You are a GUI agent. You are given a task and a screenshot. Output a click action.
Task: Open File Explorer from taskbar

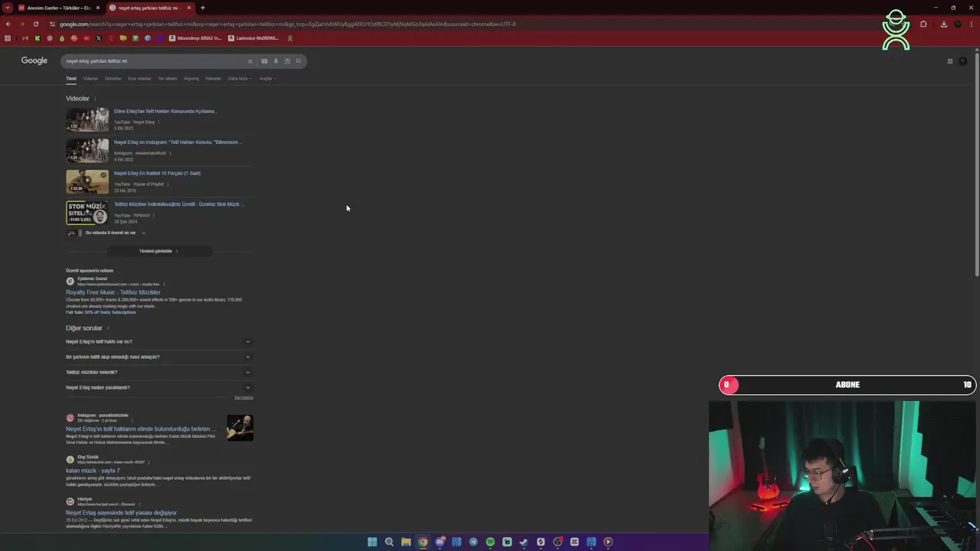[x=406, y=542]
